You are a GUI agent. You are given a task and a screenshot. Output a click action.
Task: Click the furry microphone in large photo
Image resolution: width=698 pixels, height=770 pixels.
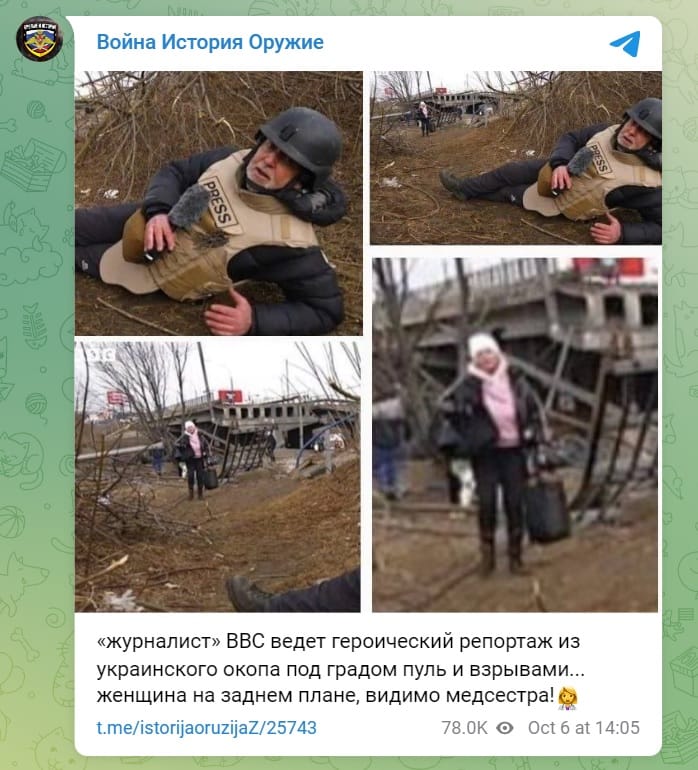(x=190, y=207)
